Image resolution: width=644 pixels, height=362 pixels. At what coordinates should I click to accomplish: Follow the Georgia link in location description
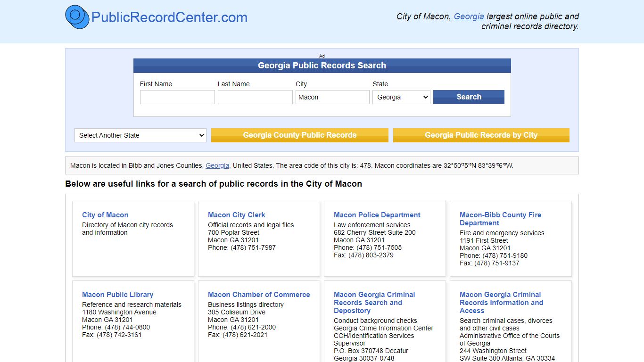[x=217, y=165]
